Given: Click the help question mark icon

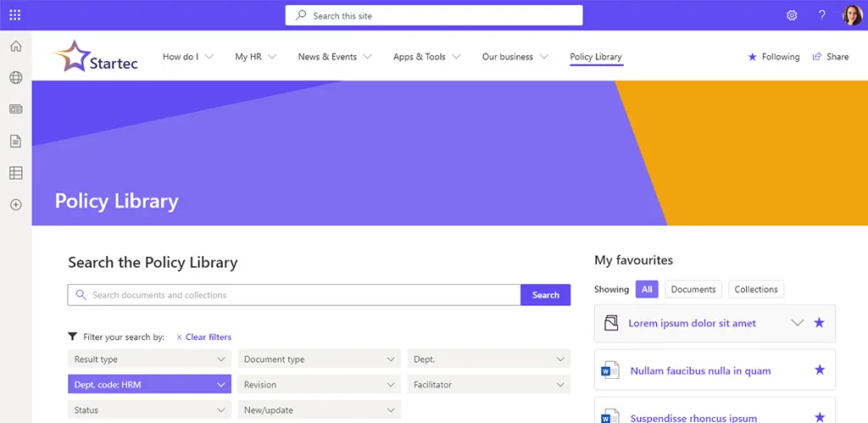Looking at the screenshot, I should (821, 15).
